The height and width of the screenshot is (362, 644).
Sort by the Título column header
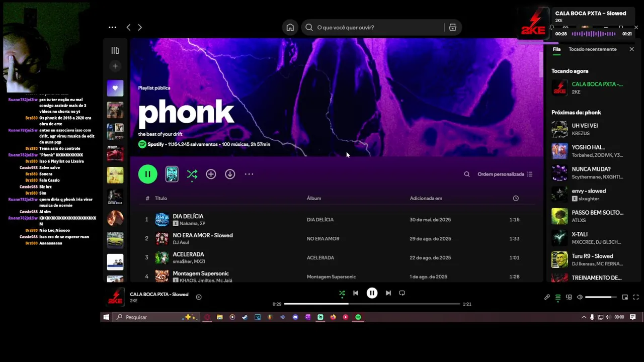point(160,198)
